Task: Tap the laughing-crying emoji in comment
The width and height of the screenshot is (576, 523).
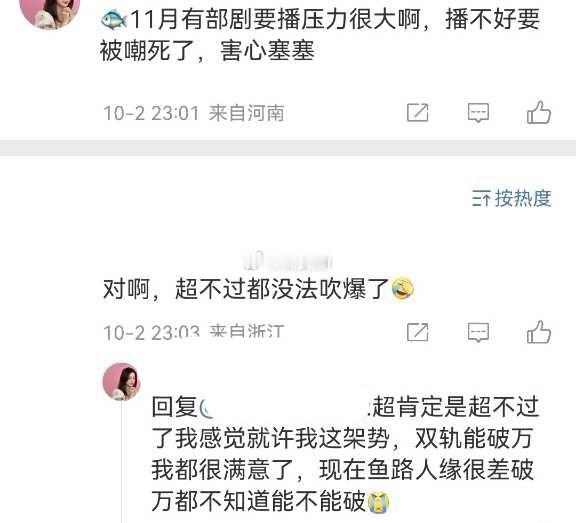Action: coord(403,289)
